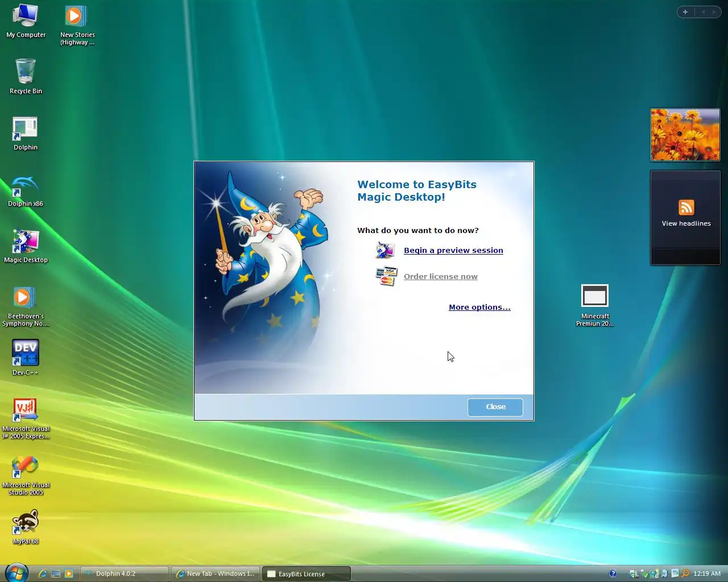Select the Magic Desktop shortcut icon
Viewport: 728px width, 582px height.
26,246
